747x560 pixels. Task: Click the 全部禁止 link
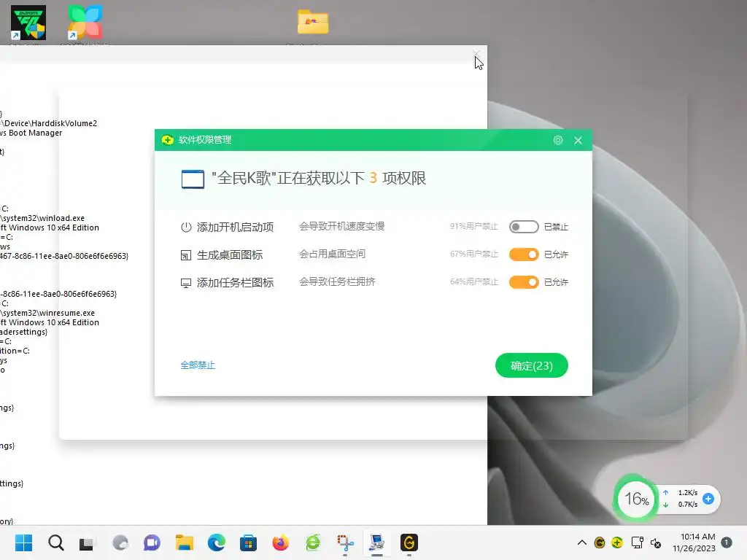point(198,365)
